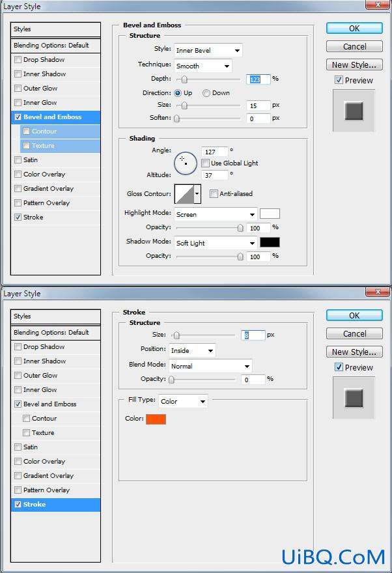Select Blending Options: Default in Stroke dialog
Viewport: 392px width, 573px height.
pos(55,333)
